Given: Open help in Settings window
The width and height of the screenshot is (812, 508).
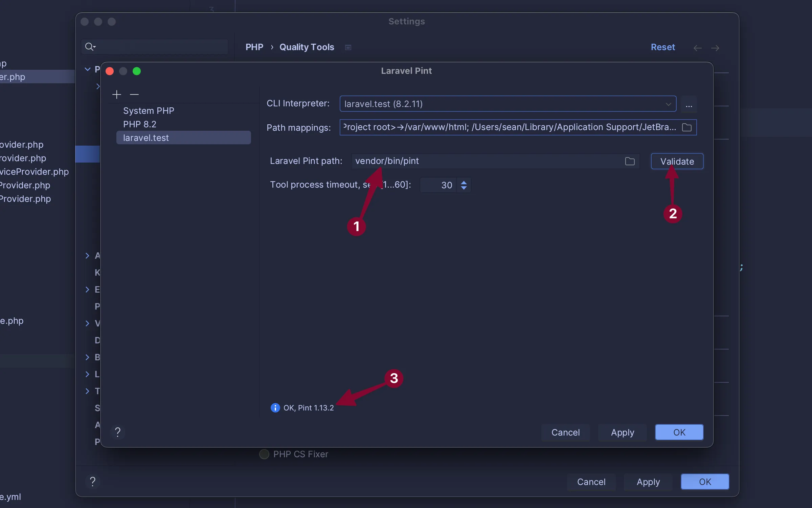Looking at the screenshot, I should coord(93,481).
